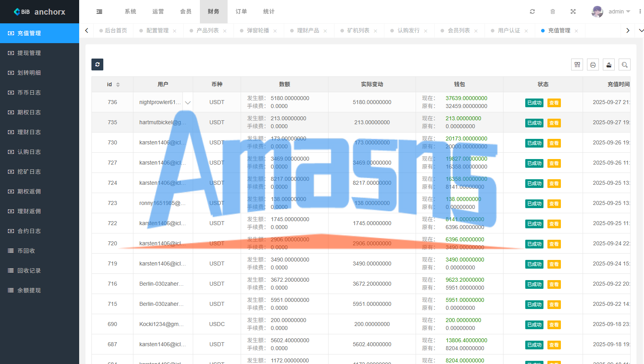Open the admin user dropdown
The height and width of the screenshot is (364, 644).
click(619, 11)
